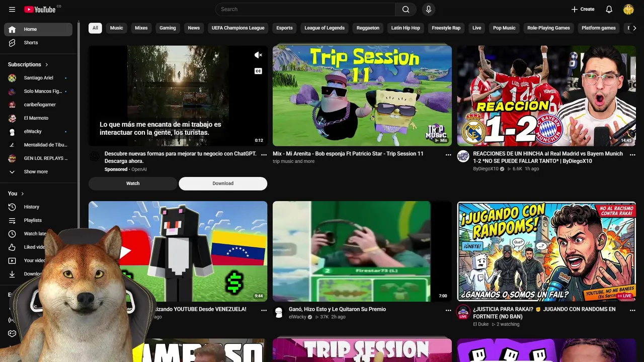Click the search input field
This screenshot has width=644, height=362.
click(x=306, y=9)
